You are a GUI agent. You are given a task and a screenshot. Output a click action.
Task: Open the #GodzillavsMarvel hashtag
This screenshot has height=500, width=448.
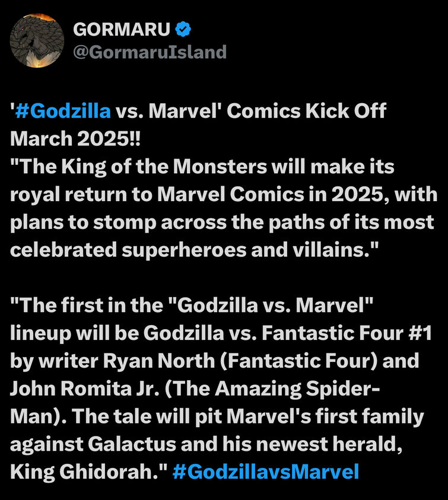pos(266,472)
